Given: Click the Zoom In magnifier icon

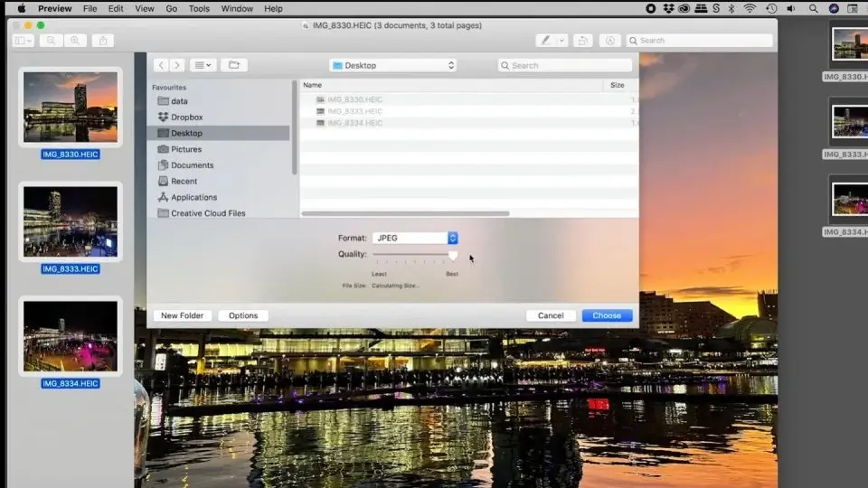Looking at the screenshot, I should 75,41.
